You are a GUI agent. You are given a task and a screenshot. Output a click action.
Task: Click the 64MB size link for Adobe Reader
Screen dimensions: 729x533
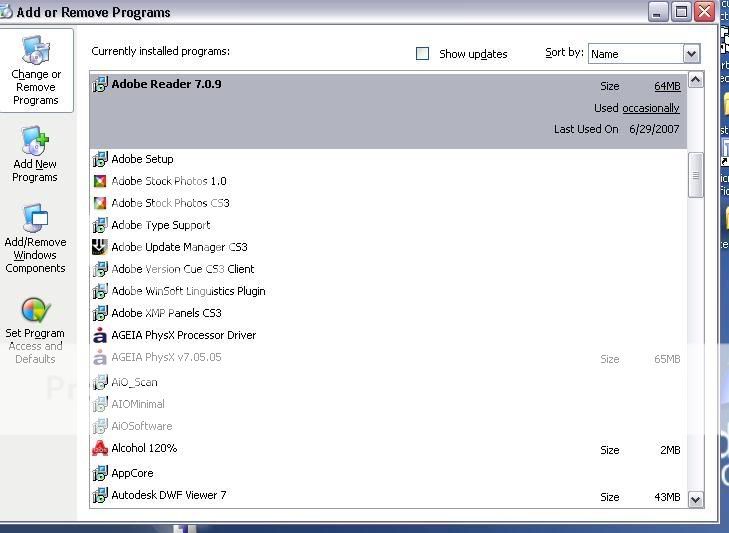click(x=667, y=86)
